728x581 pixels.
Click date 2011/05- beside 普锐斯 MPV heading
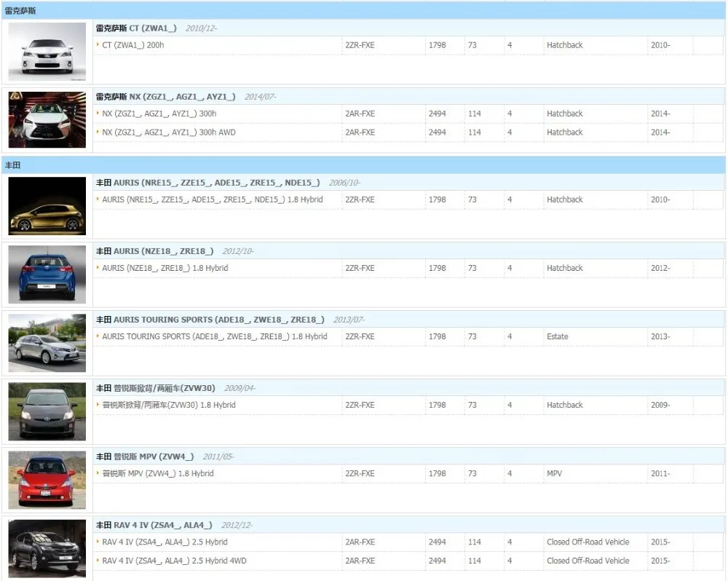click(218, 456)
